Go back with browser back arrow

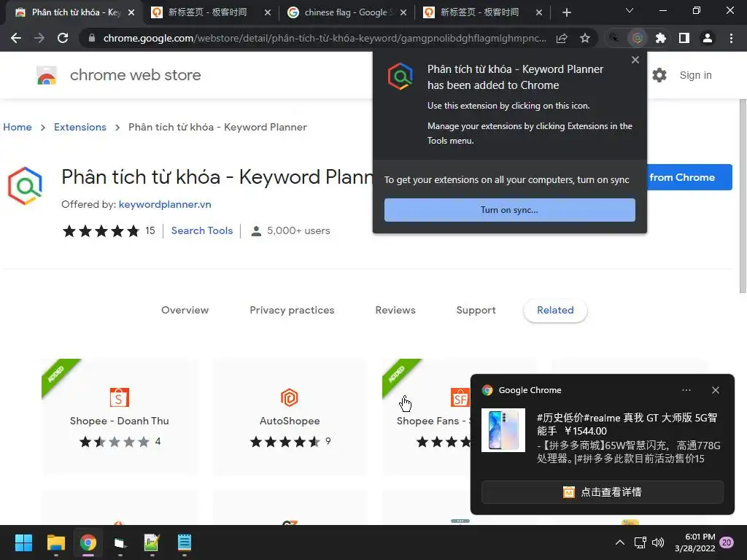pos(16,38)
